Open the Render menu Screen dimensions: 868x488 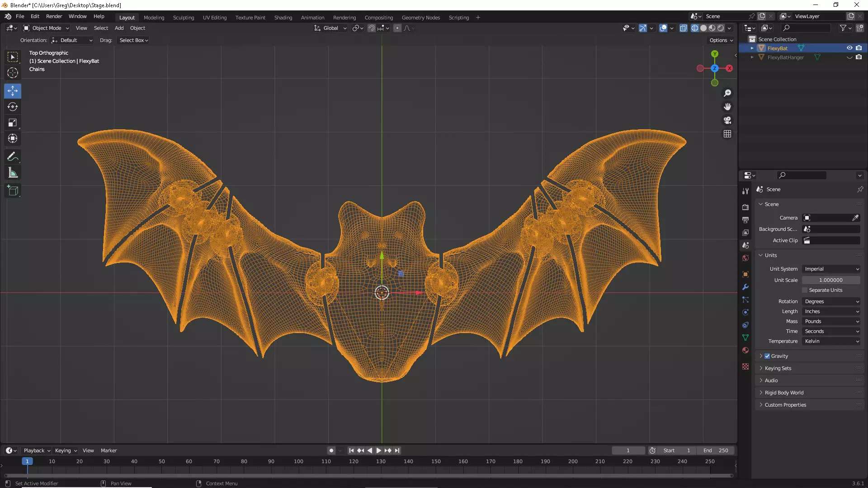54,16
